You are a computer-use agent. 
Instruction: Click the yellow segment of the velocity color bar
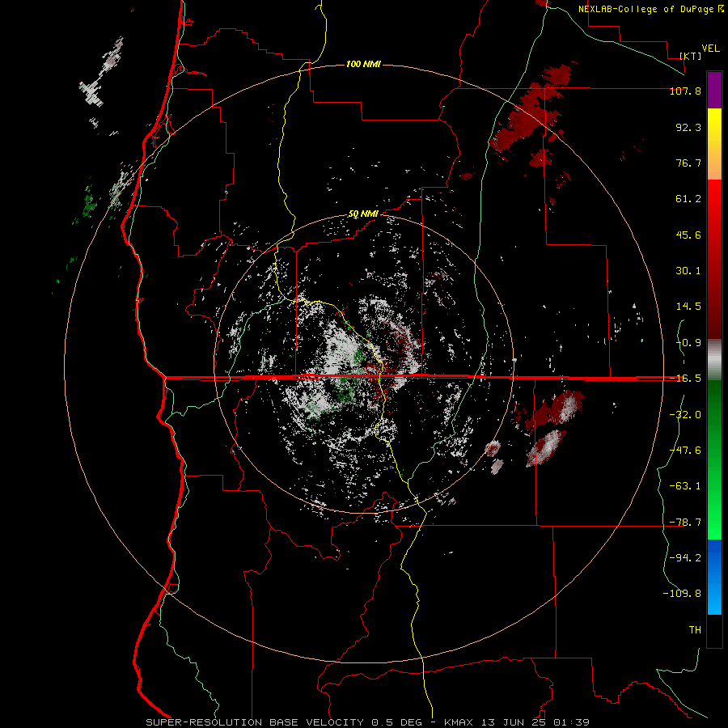click(x=714, y=144)
